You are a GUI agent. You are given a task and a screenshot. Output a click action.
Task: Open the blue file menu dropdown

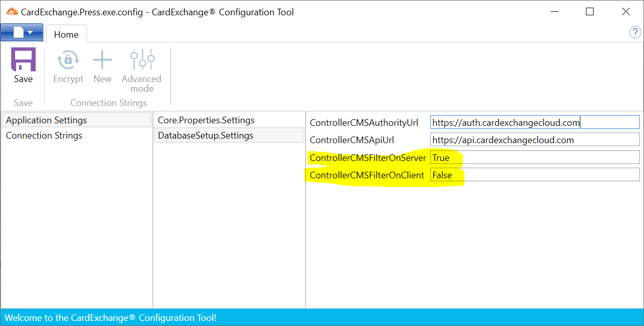(x=22, y=33)
